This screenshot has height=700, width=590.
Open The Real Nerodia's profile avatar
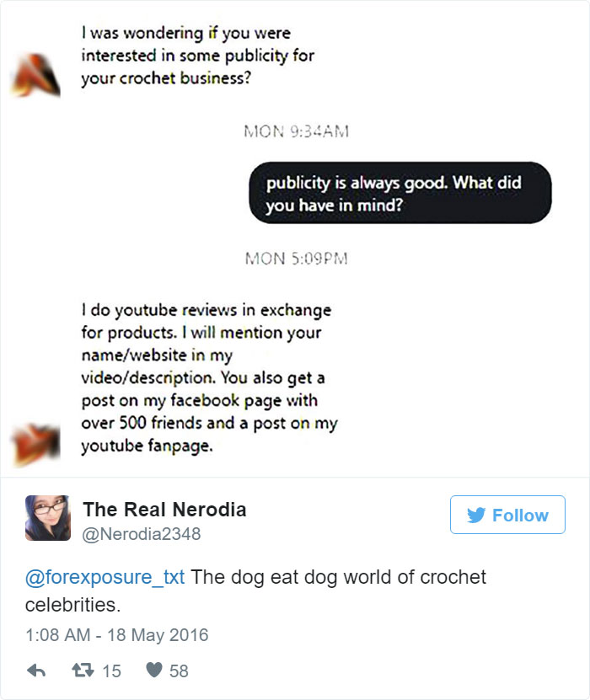(46, 514)
